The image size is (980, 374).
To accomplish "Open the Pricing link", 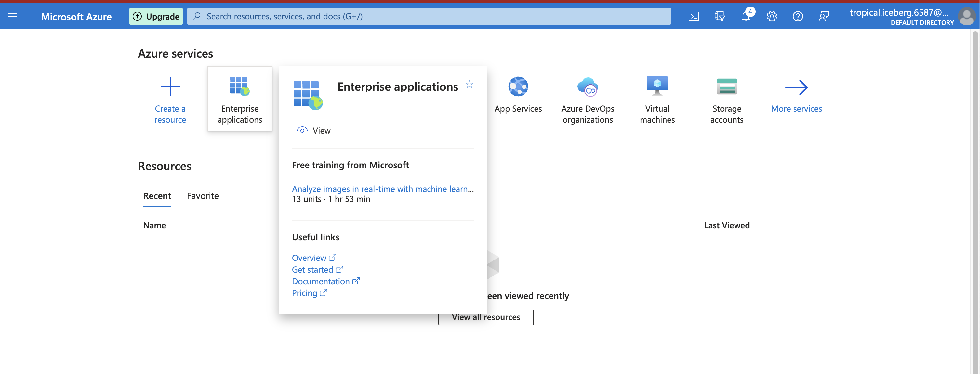I will click(309, 293).
